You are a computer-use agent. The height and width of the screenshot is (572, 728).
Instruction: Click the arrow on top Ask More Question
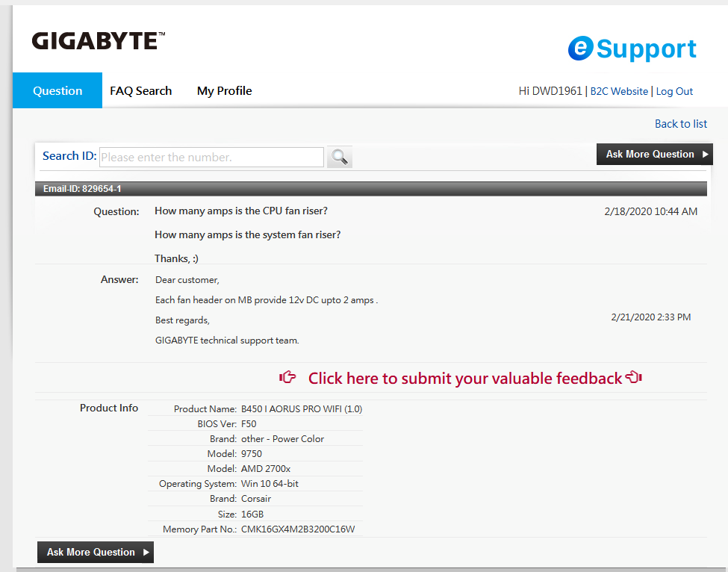click(x=705, y=155)
